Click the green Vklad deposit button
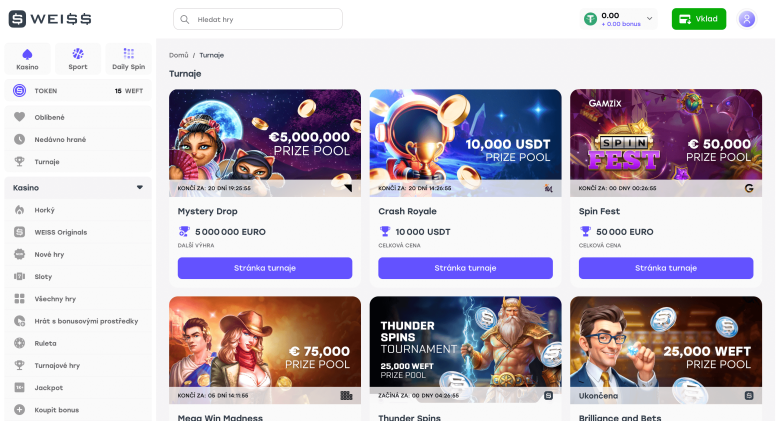Image resolution: width=780 pixels, height=421 pixels. click(x=699, y=19)
